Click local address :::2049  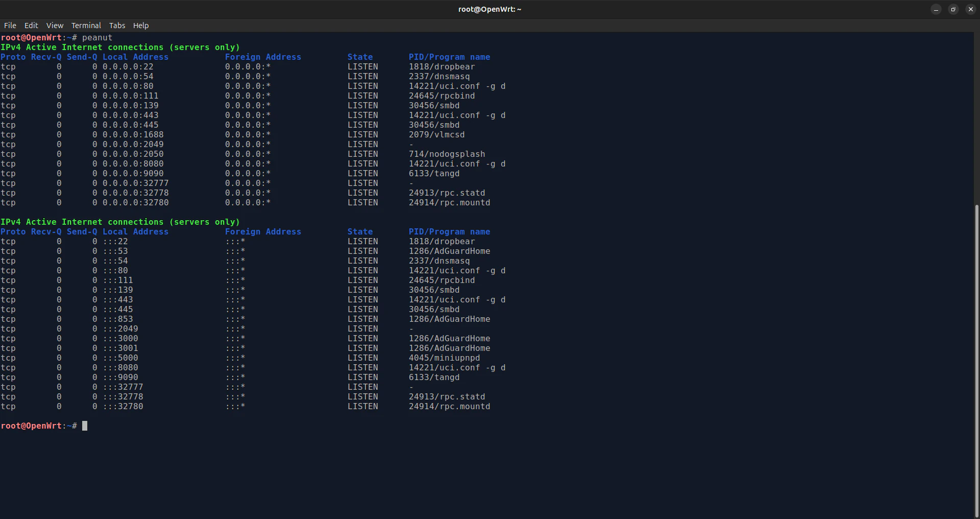tap(120, 329)
